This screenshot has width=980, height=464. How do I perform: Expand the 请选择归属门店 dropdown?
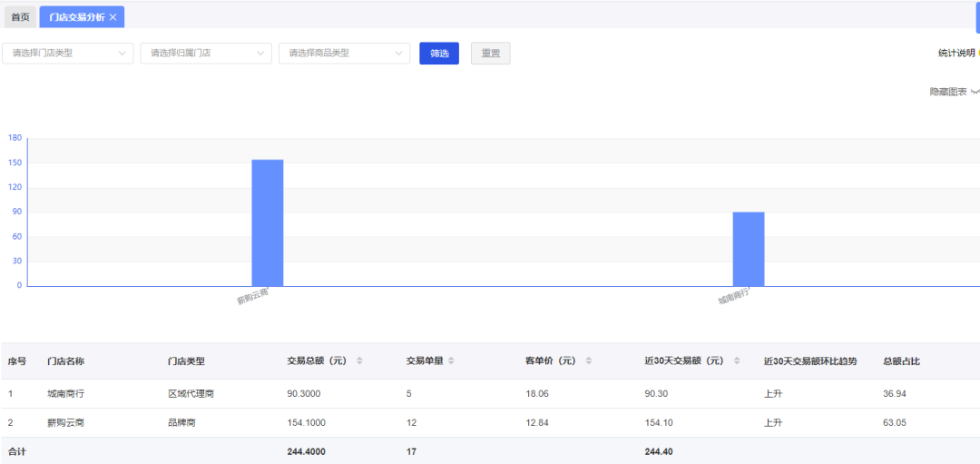206,54
